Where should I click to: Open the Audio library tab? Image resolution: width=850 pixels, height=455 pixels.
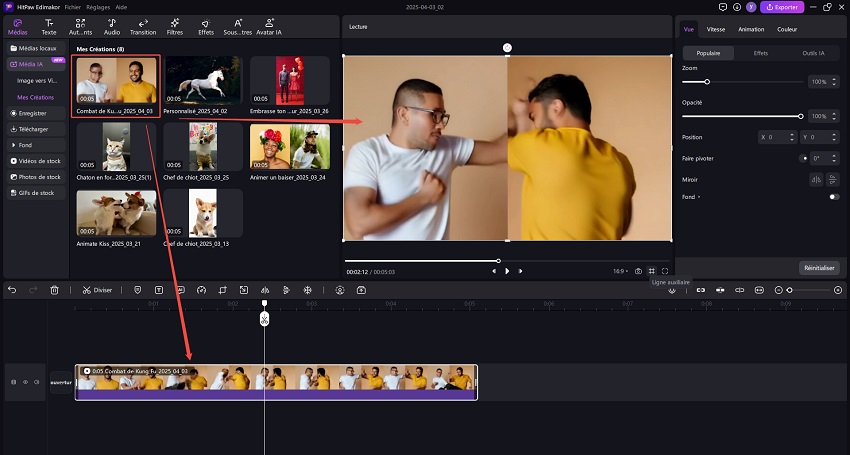pos(112,27)
